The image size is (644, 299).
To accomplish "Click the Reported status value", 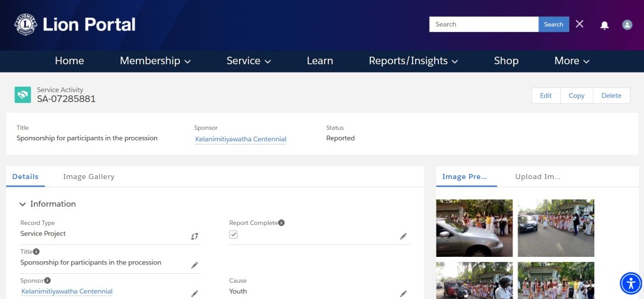I will coord(340,138).
